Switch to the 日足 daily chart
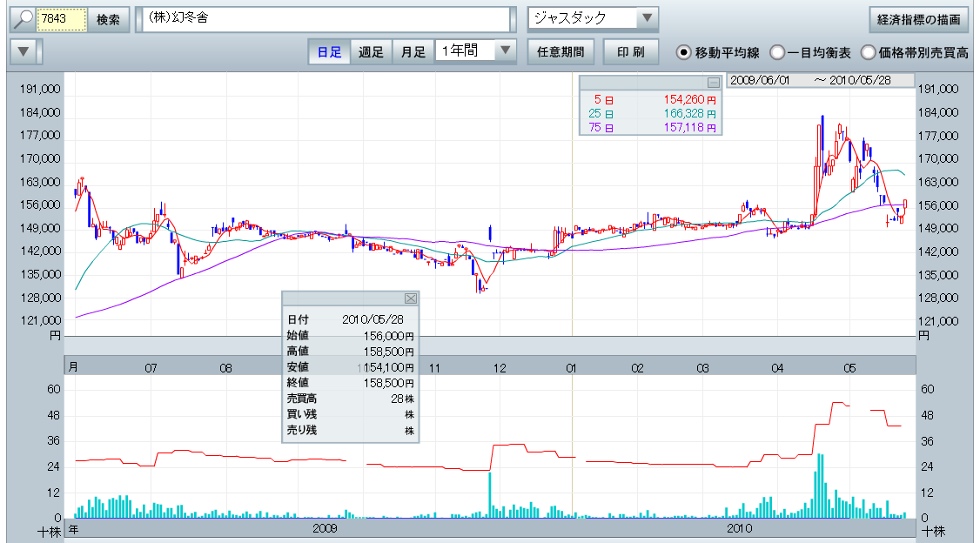 [329, 51]
